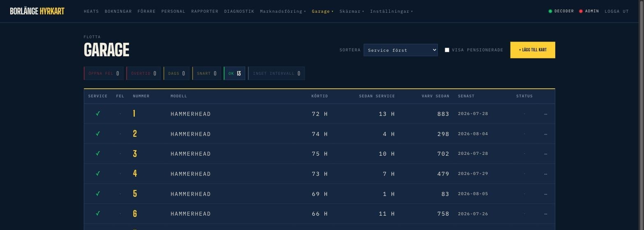Screen dimensions: 644x230
Task: Open the row menu for kart 6
Action: 545,214
